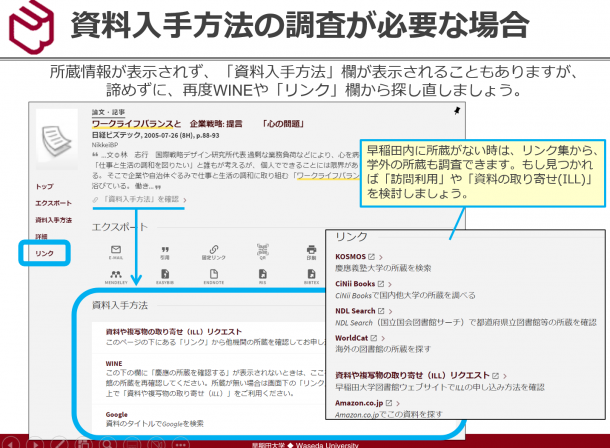Expand chevron after 「資料入手方法」を確認
This screenshot has height=448, width=610.
click(x=185, y=200)
